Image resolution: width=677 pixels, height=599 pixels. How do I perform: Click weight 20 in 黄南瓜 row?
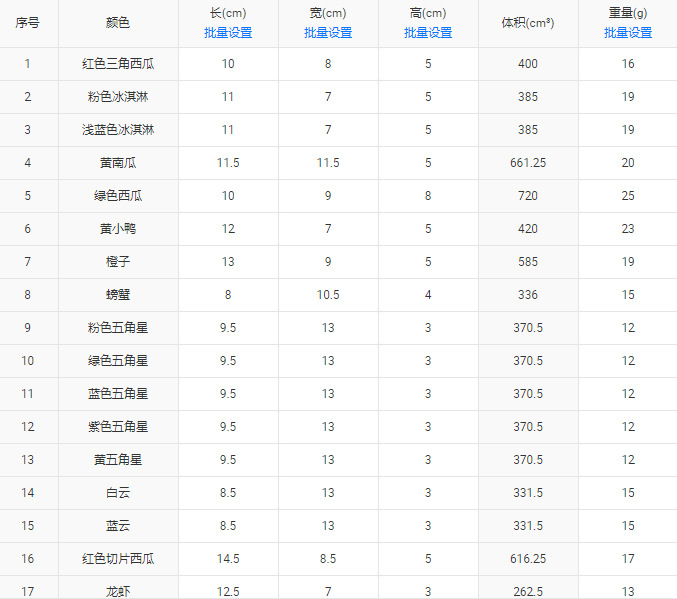coord(628,163)
